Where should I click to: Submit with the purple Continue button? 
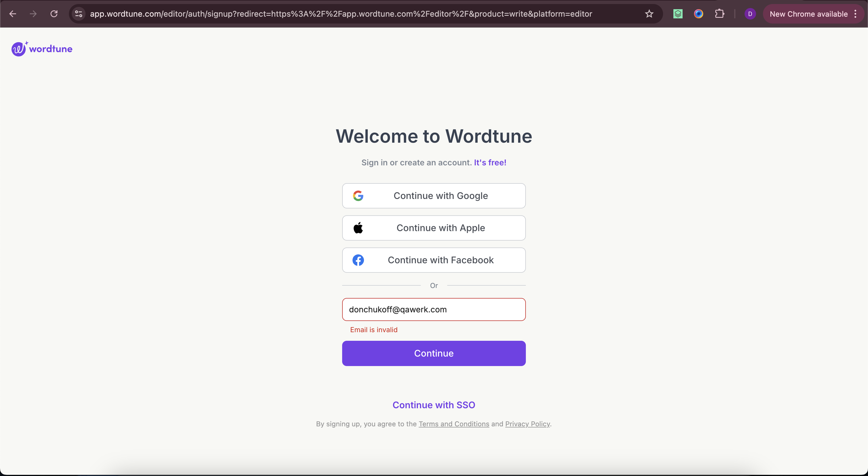pyautogui.click(x=434, y=353)
